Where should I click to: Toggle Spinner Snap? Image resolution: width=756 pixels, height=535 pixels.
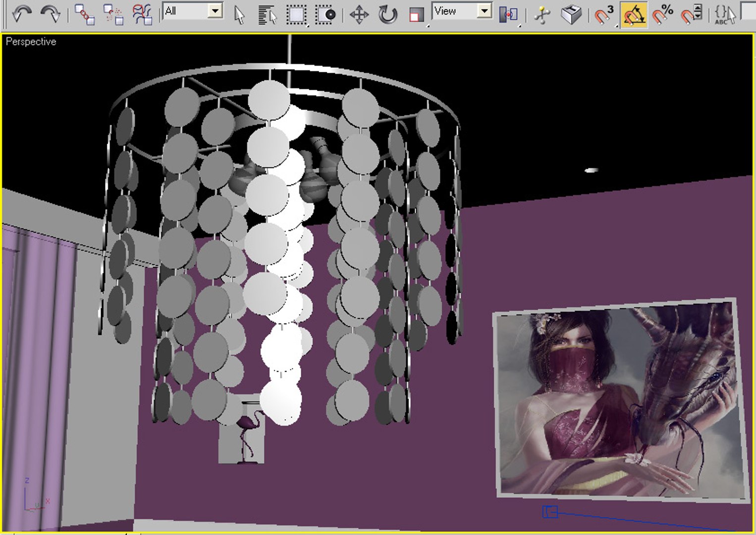[691, 14]
